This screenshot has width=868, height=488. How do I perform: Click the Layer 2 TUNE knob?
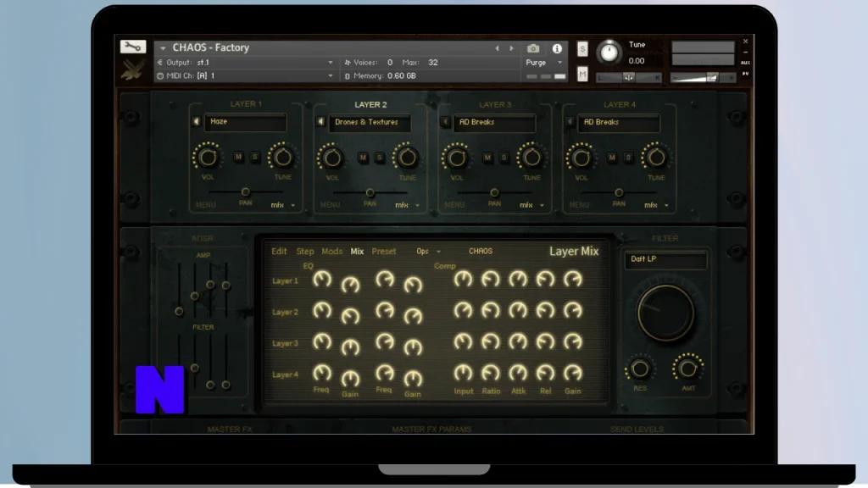click(408, 158)
